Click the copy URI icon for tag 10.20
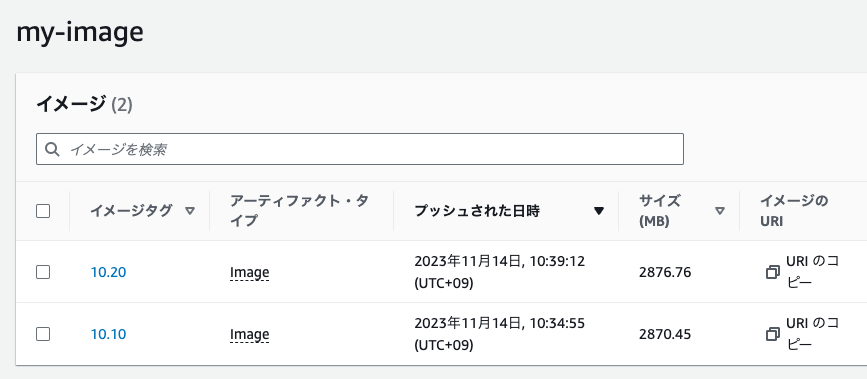This screenshot has width=867, height=379. pyautogui.click(x=772, y=272)
